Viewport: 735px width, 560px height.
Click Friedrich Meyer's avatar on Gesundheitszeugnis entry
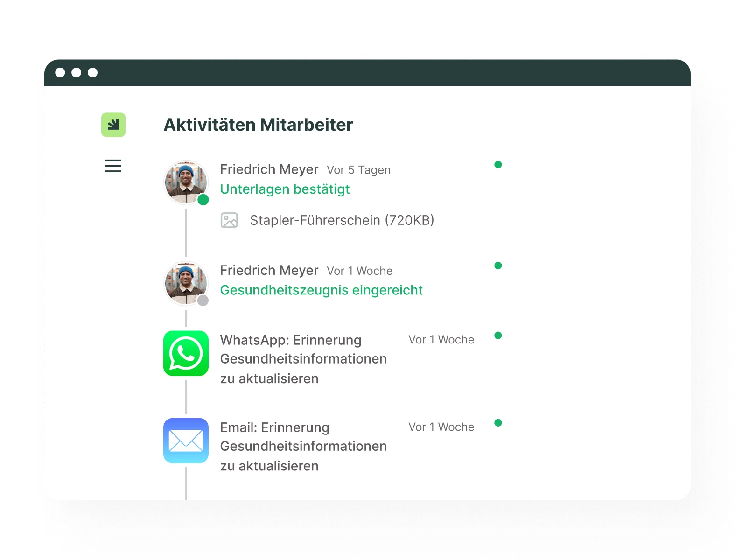(x=185, y=283)
